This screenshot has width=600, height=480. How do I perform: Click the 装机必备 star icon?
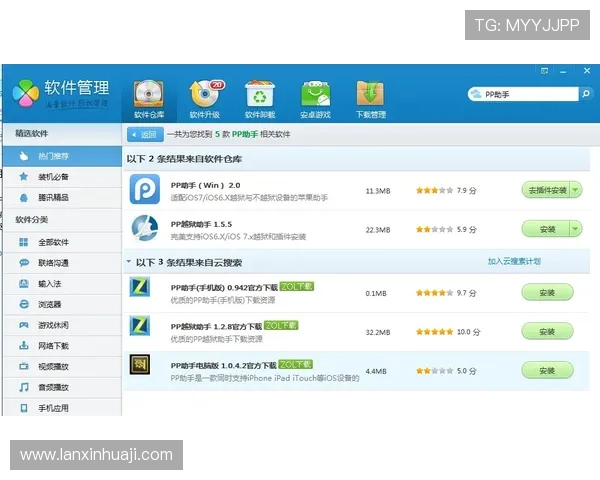click(24, 176)
